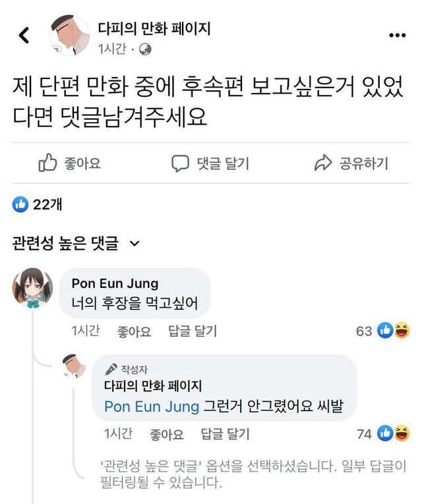Tap the Pon Eun Jung mention in reply

(152, 406)
